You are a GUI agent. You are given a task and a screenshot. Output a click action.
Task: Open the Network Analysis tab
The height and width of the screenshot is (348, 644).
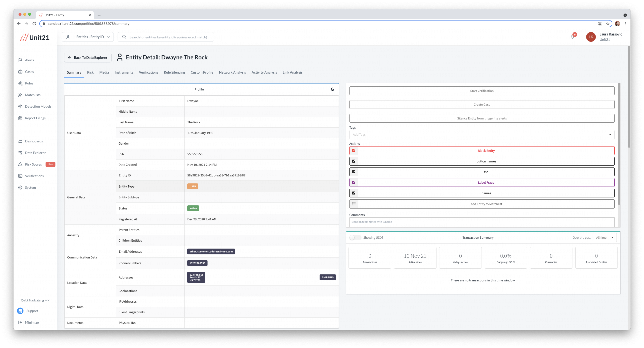click(232, 72)
